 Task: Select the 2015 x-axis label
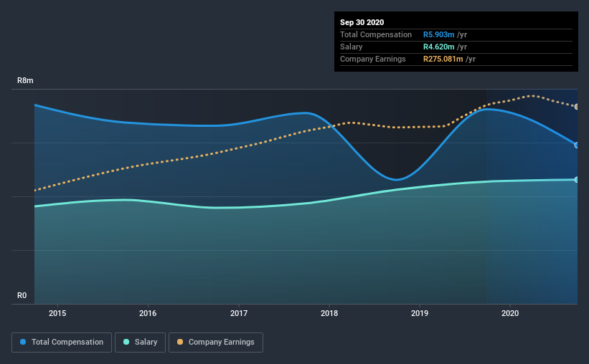click(57, 313)
